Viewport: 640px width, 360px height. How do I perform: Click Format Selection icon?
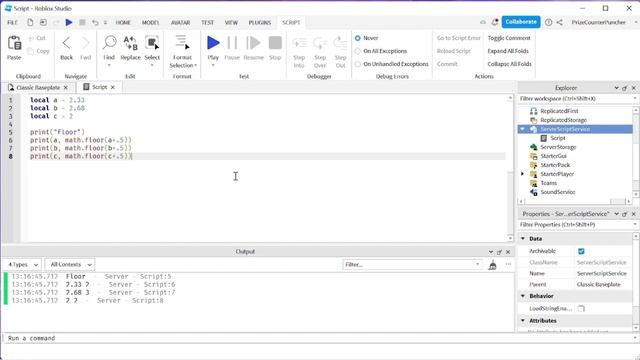coord(182,42)
